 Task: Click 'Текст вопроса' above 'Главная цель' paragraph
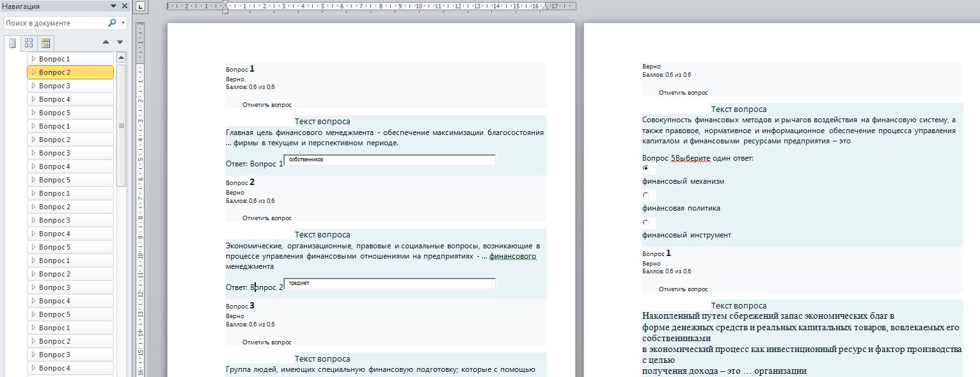tap(322, 121)
